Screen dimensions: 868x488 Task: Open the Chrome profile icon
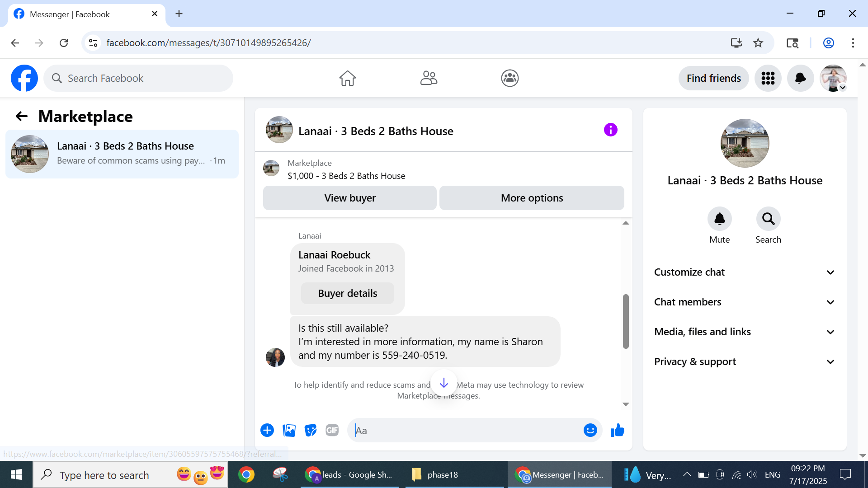point(828,43)
